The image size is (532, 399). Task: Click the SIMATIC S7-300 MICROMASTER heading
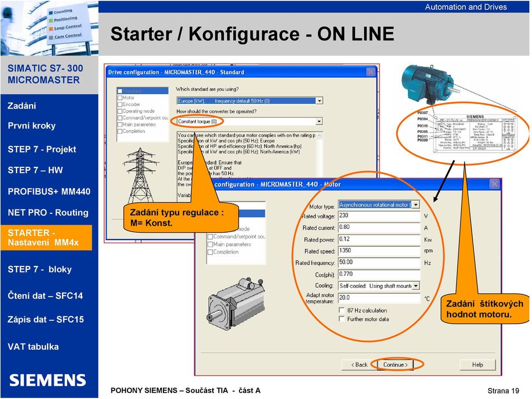[x=45, y=74]
